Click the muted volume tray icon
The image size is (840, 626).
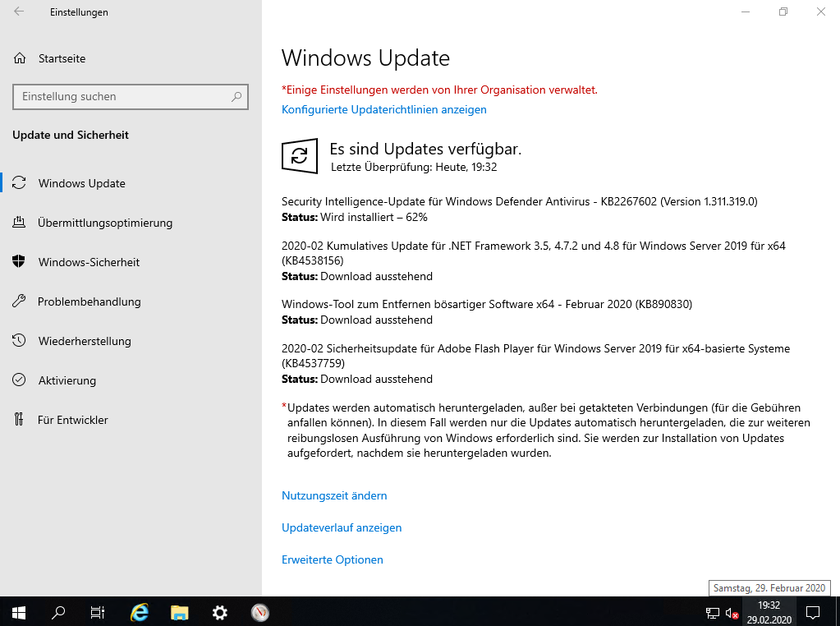pyautogui.click(x=732, y=613)
